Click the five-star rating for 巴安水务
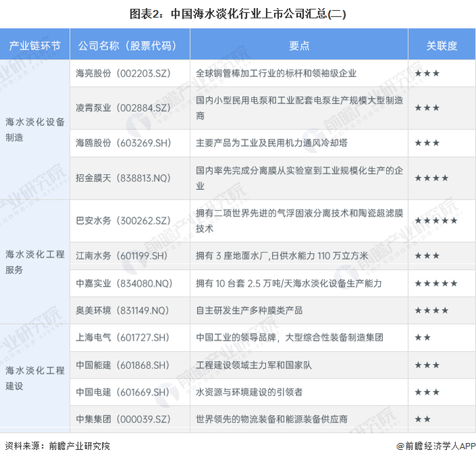The width and height of the screenshot is (476, 460). (436, 220)
